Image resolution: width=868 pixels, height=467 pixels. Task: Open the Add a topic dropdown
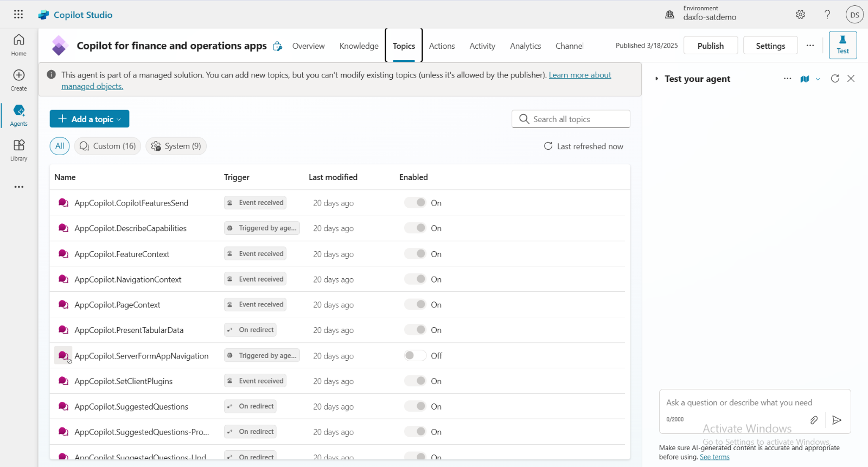tap(90, 119)
